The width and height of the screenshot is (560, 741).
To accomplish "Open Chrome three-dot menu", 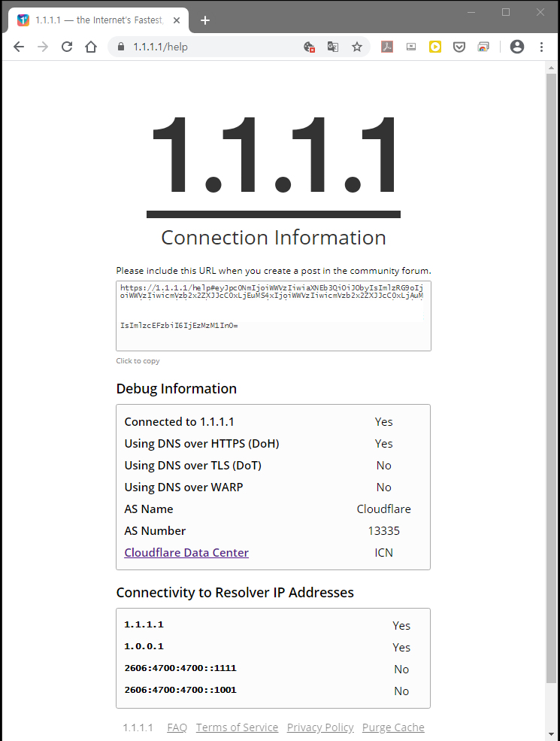I will tap(542, 47).
